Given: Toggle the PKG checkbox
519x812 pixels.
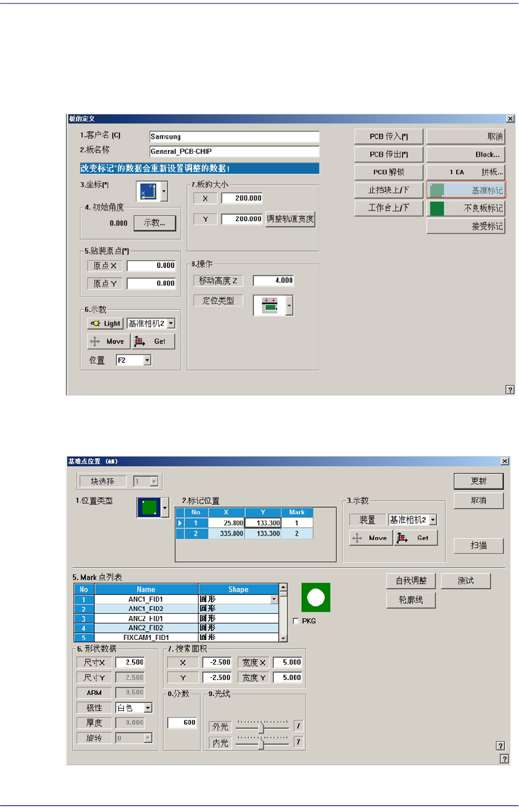Looking at the screenshot, I should point(296,621).
